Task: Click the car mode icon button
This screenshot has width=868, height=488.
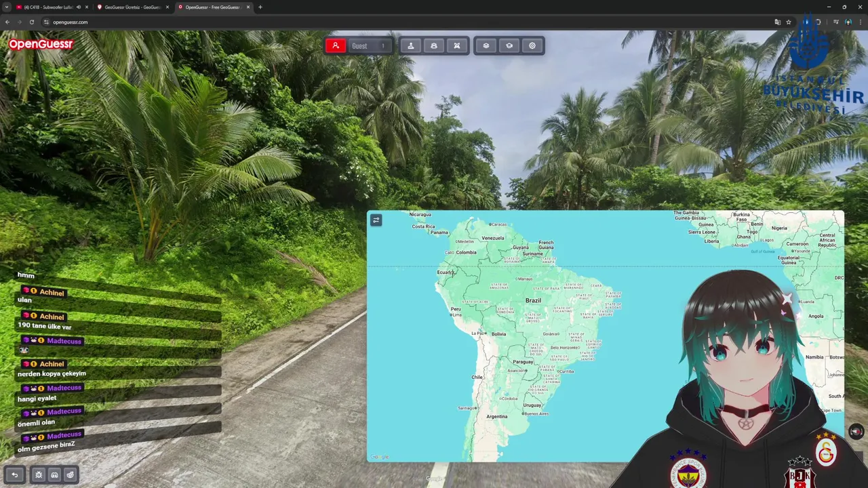Action: coord(434,45)
